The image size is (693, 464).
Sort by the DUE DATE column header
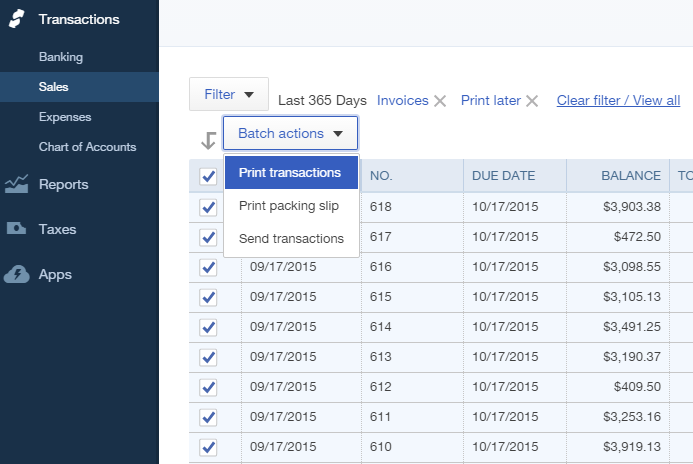(504, 176)
